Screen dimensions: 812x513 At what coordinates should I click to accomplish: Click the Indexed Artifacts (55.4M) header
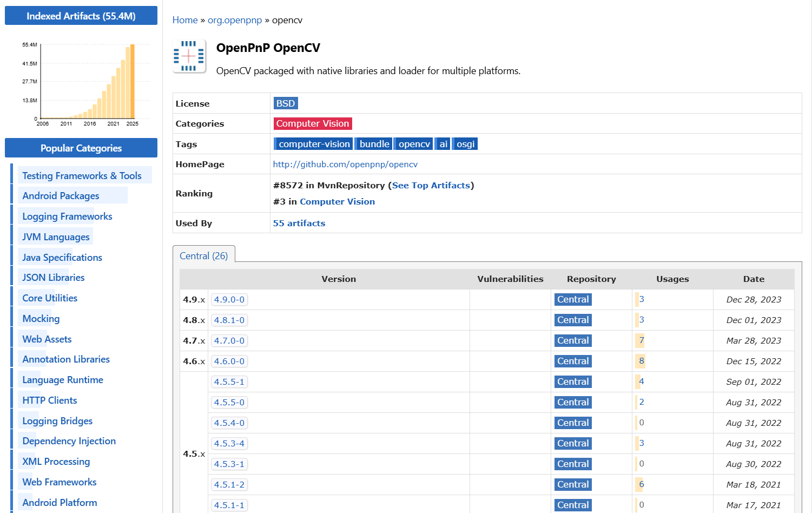81,16
